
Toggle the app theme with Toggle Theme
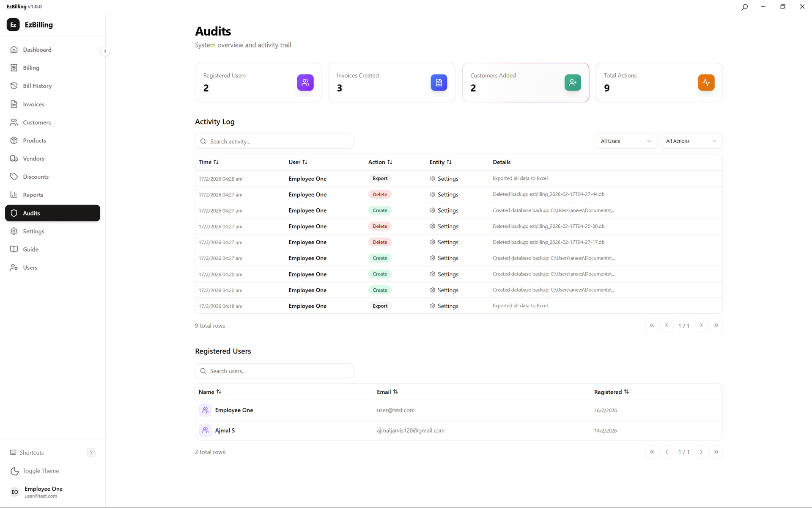[x=41, y=471]
